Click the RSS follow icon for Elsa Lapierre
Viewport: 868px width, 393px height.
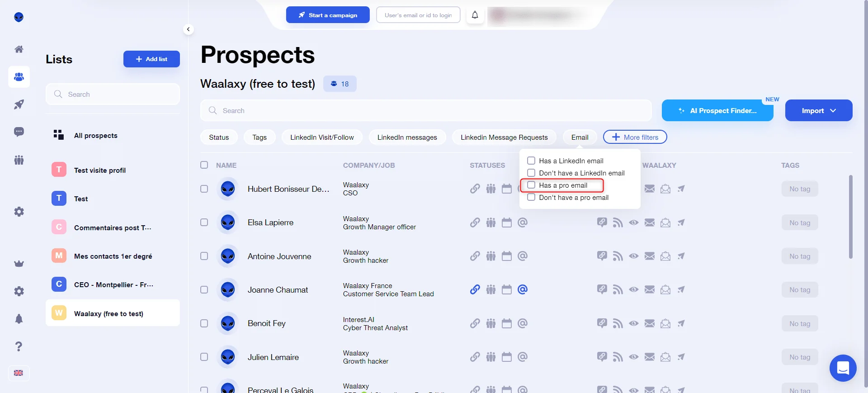(x=618, y=223)
